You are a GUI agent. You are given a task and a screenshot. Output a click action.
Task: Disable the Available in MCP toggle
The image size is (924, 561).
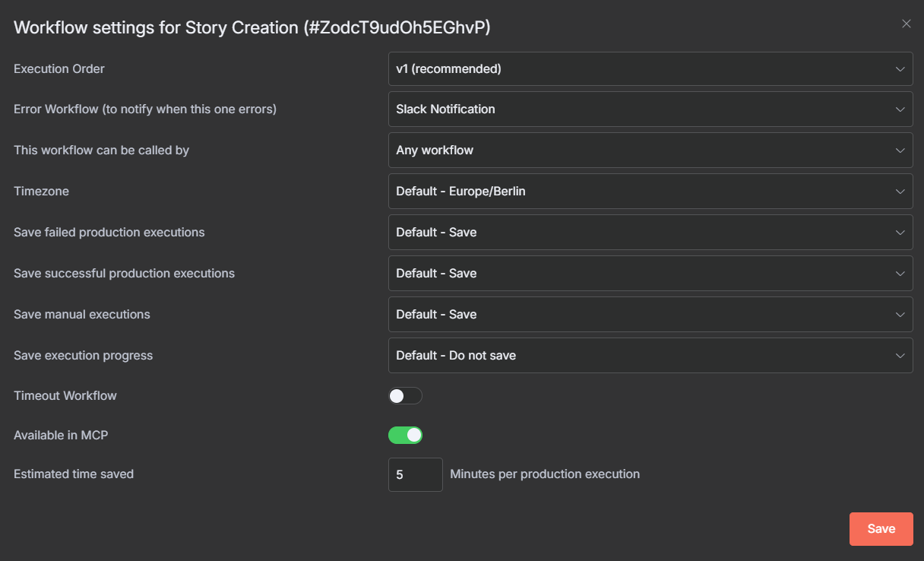[x=405, y=435]
